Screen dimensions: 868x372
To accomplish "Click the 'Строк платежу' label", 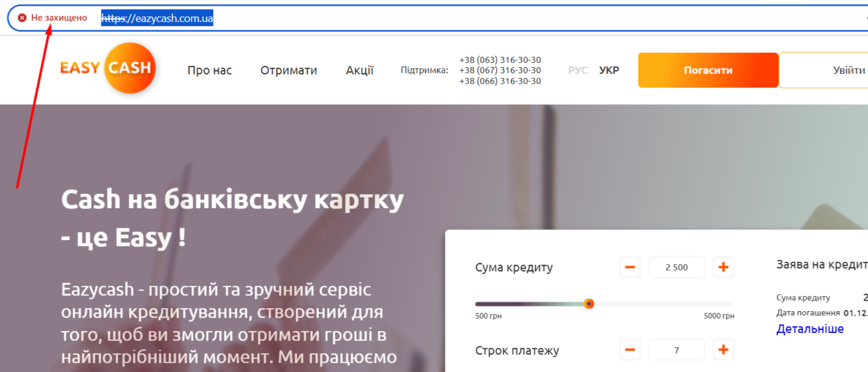I will click(x=517, y=351).
